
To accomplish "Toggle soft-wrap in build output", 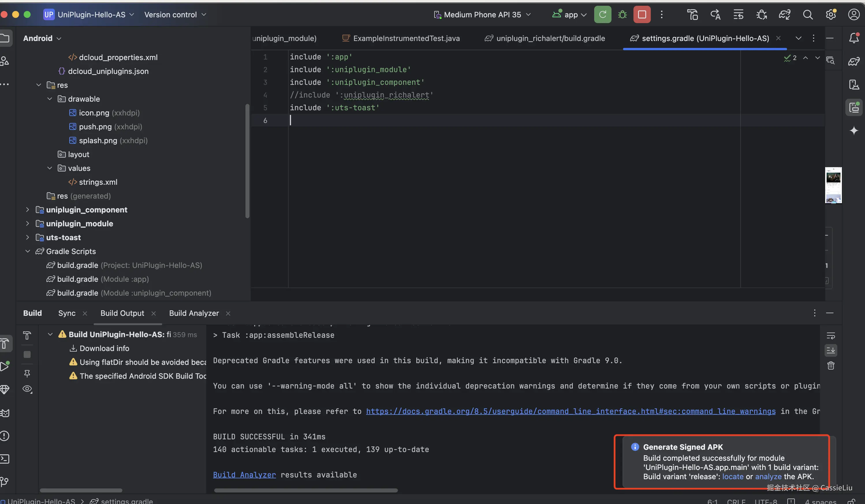I will point(830,335).
